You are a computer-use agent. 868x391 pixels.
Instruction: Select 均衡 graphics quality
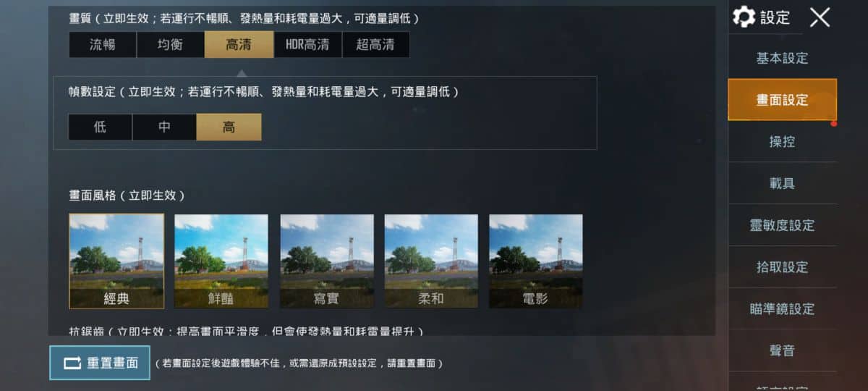coord(171,45)
